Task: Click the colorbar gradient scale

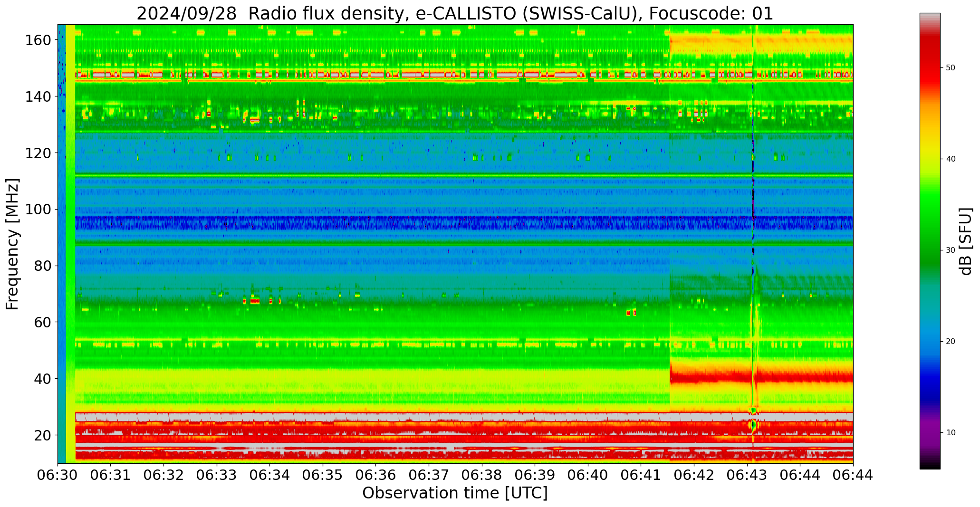Action: coord(930,241)
